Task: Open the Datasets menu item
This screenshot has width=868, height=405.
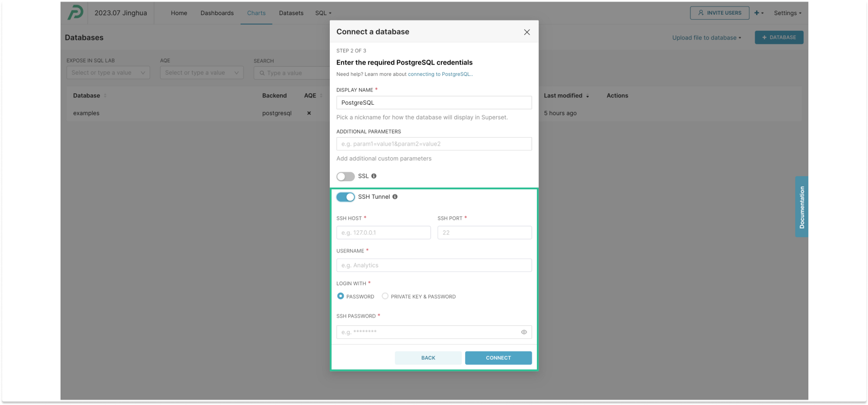Action: [291, 13]
